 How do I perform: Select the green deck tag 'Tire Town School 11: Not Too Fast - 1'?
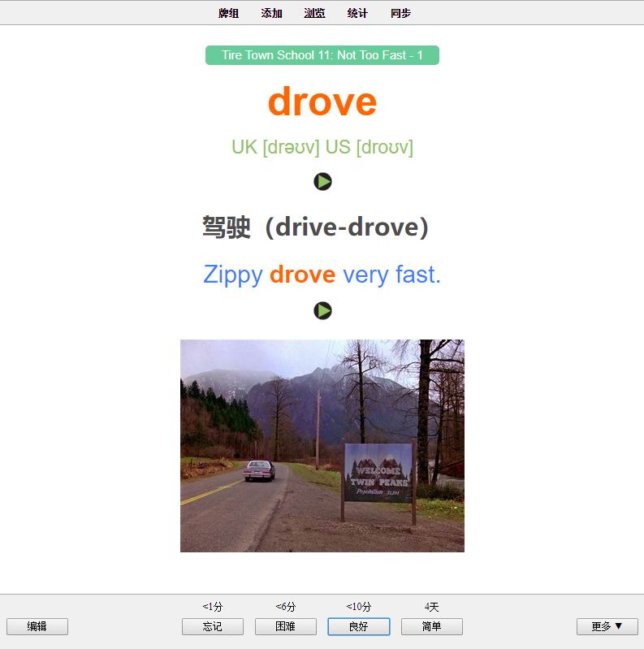coord(322,55)
